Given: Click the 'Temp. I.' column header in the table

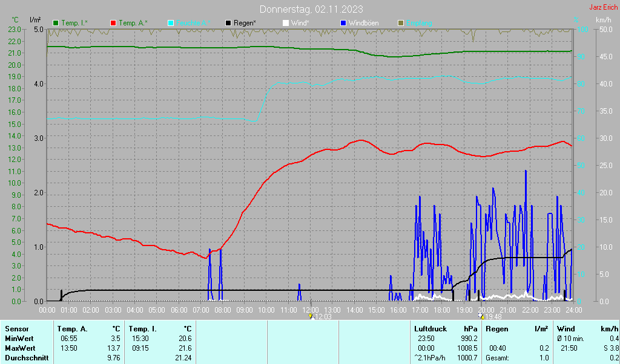Looking at the screenshot, I should click(x=143, y=329).
